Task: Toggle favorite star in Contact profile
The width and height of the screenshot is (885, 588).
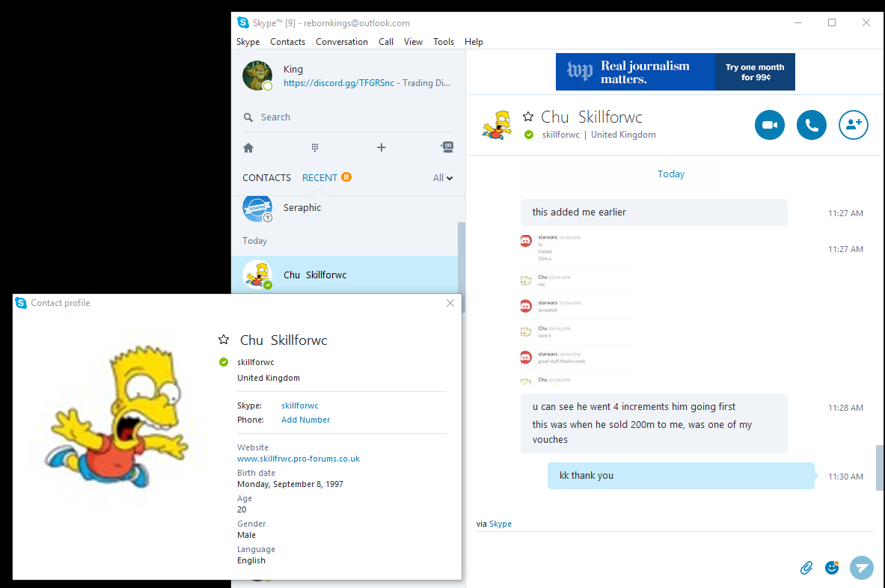Action: click(224, 340)
